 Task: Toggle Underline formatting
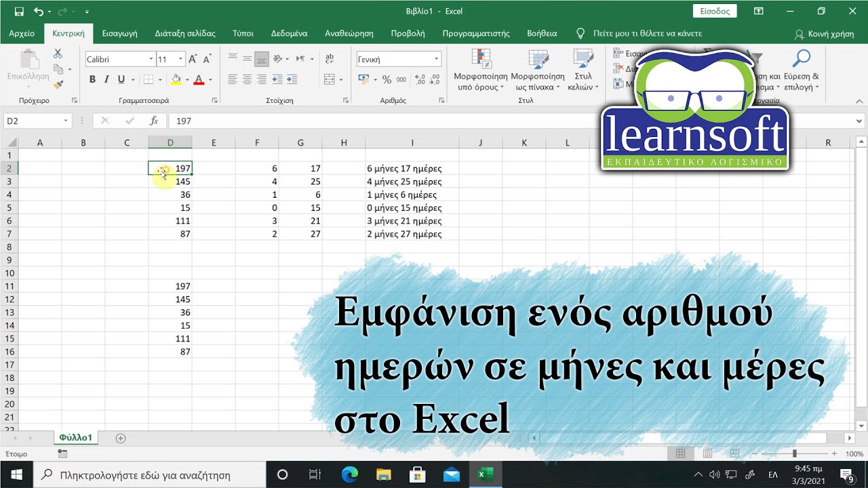pos(121,79)
